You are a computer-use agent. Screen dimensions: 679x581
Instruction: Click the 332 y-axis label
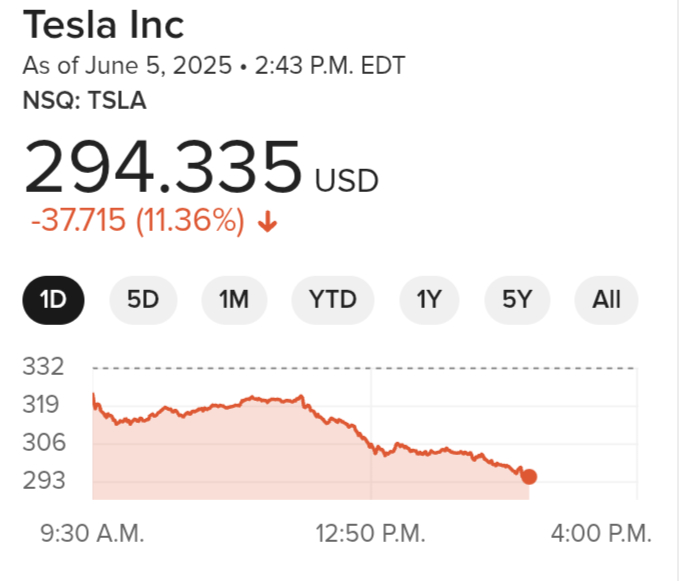click(42, 367)
